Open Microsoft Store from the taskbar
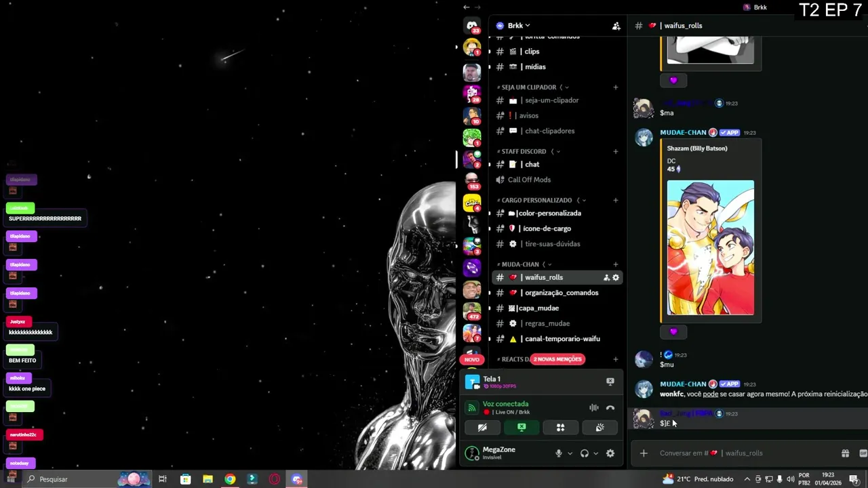868x488 pixels. pos(185,479)
